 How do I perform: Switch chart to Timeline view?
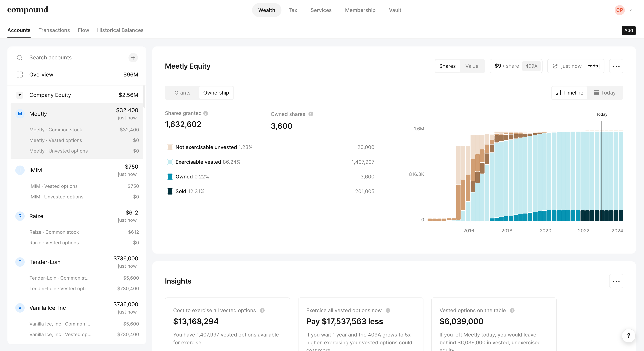tap(570, 93)
